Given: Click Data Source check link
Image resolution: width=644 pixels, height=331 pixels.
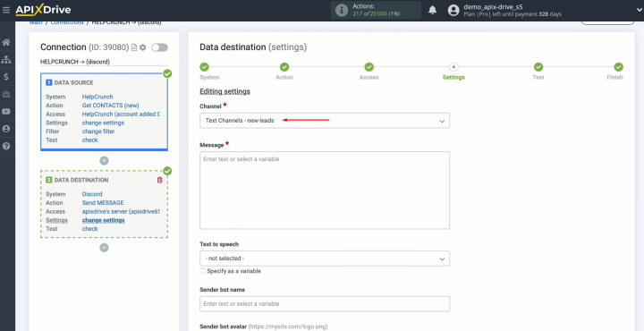Looking at the screenshot, I should 90,140.
